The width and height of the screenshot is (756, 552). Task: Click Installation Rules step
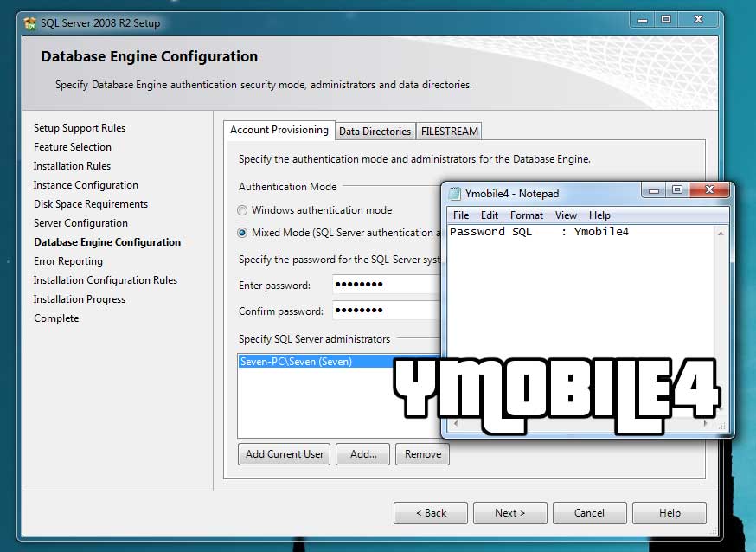click(72, 166)
